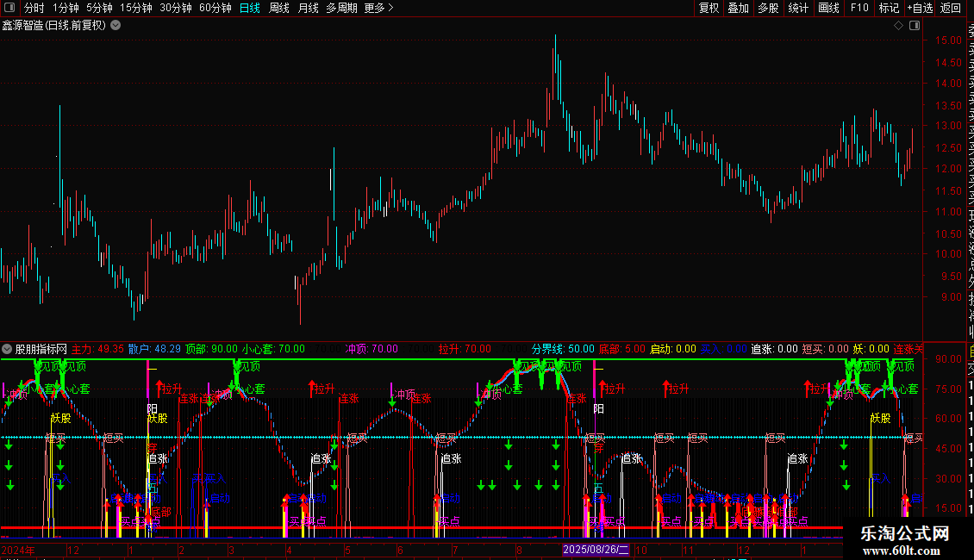Click the 妖: 0.00 readout
This screenshot has height=560, width=974.
click(871, 350)
